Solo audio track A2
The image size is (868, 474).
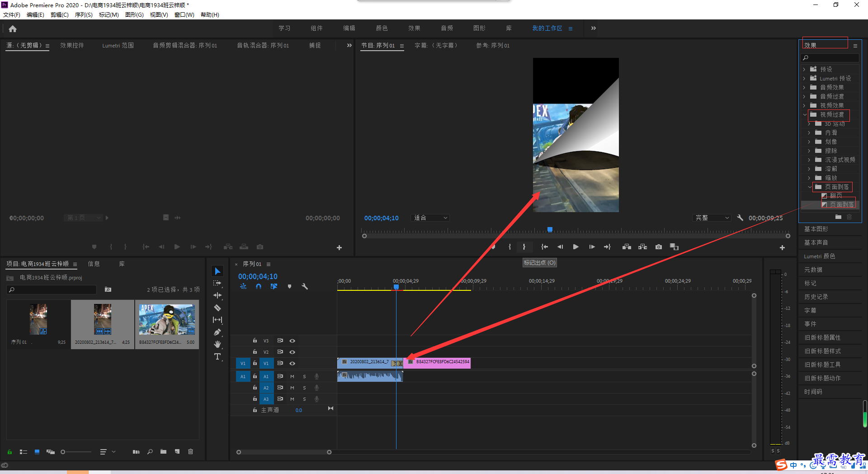pyautogui.click(x=304, y=388)
